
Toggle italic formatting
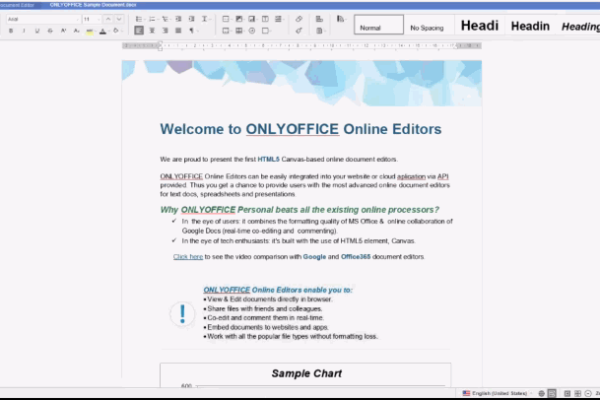[x=24, y=31]
